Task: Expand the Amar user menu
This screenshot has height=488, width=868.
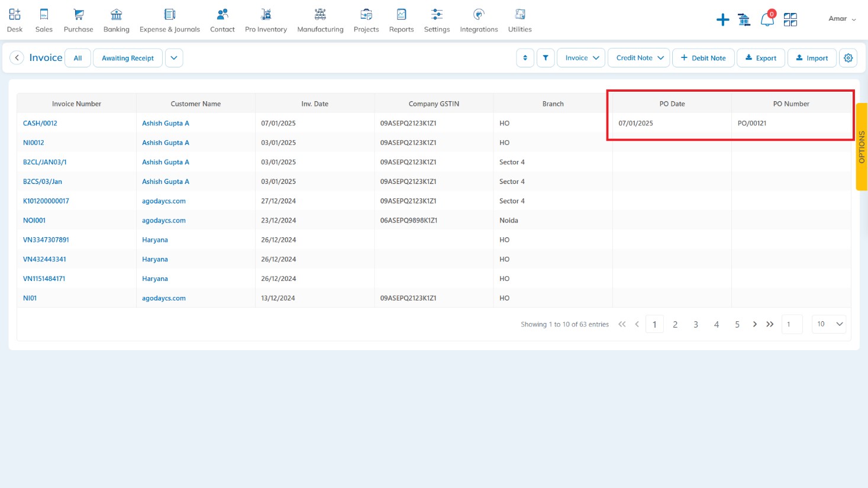Action: pyautogui.click(x=842, y=19)
